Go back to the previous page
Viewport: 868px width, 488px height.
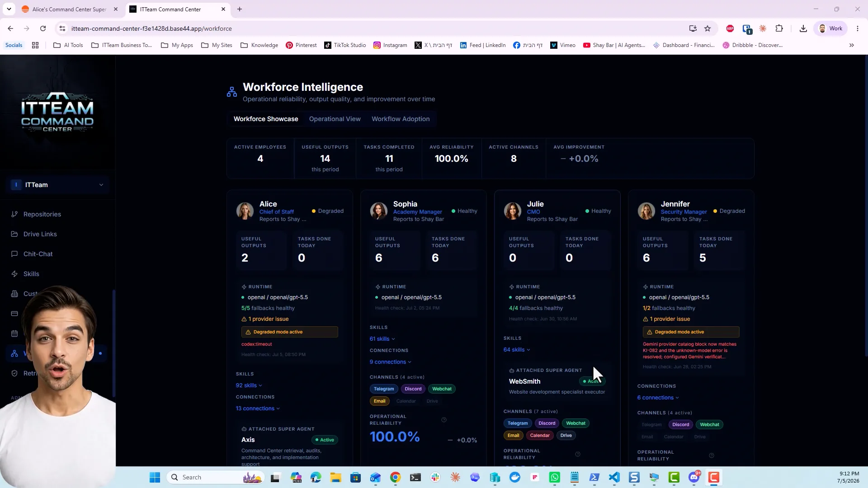pyautogui.click(x=10, y=28)
